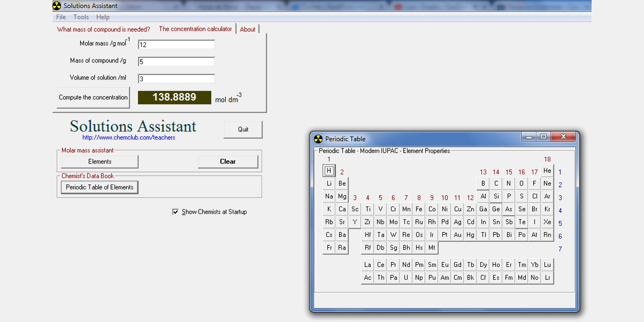Click the Helium (He) element cell
Viewport: 644px width, 322px height.
(x=547, y=171)
